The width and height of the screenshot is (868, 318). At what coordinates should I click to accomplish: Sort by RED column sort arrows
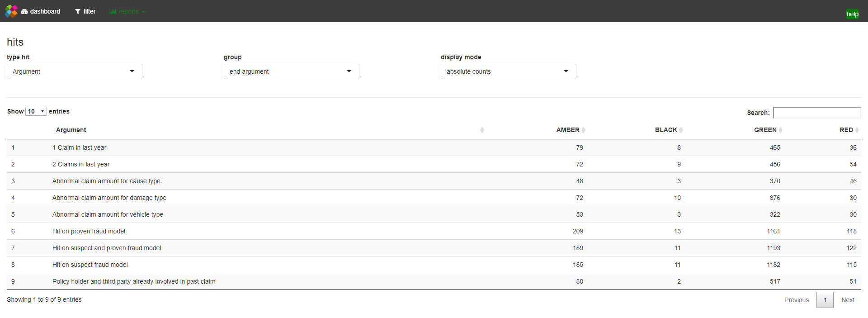857,130
